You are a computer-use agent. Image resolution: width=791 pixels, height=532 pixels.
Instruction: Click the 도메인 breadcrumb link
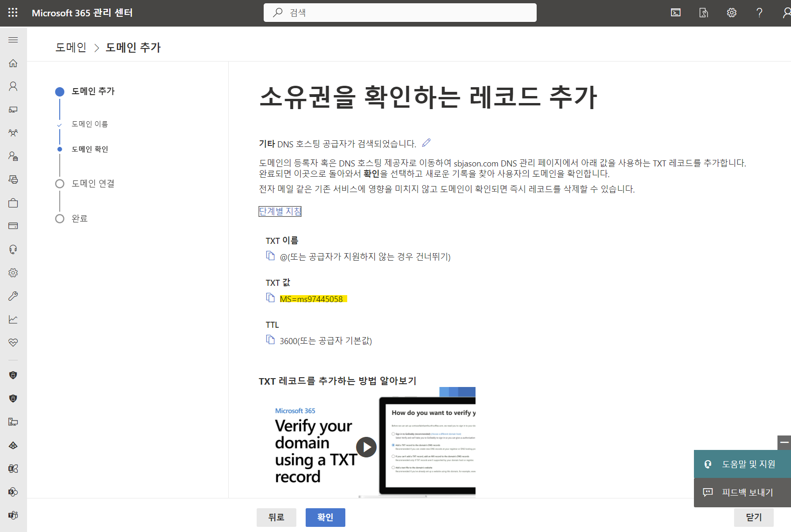pos(71,47)
